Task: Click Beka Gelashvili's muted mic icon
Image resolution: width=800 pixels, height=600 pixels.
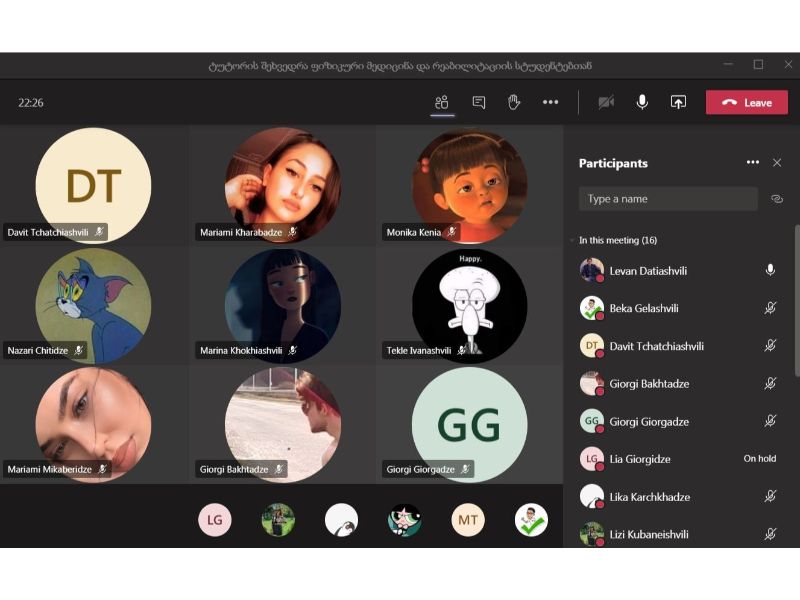Action: coord(770,308)
